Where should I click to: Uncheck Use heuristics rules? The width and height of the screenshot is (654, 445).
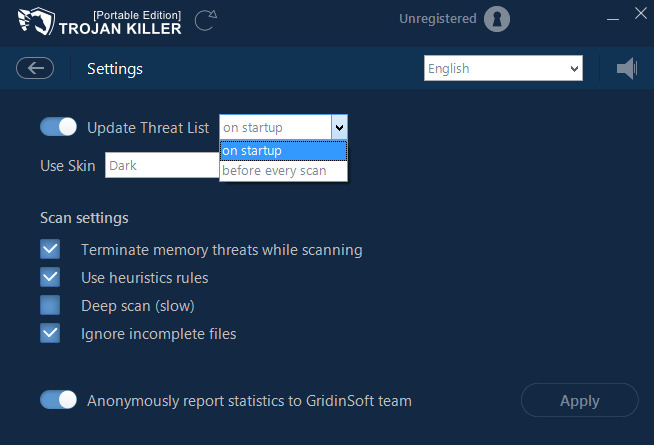pyautogui.click(x=50, y=277)
